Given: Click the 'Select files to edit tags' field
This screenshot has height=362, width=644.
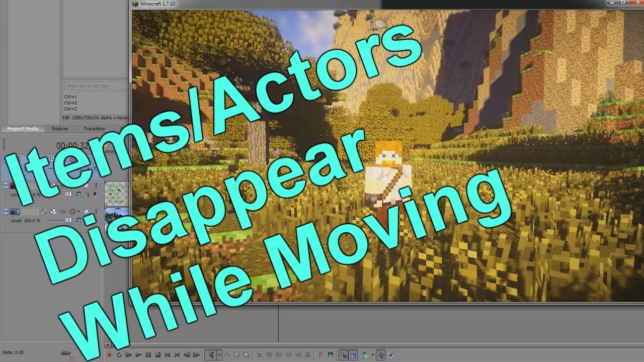Looking at the screenshot, I should pos(96,86).
